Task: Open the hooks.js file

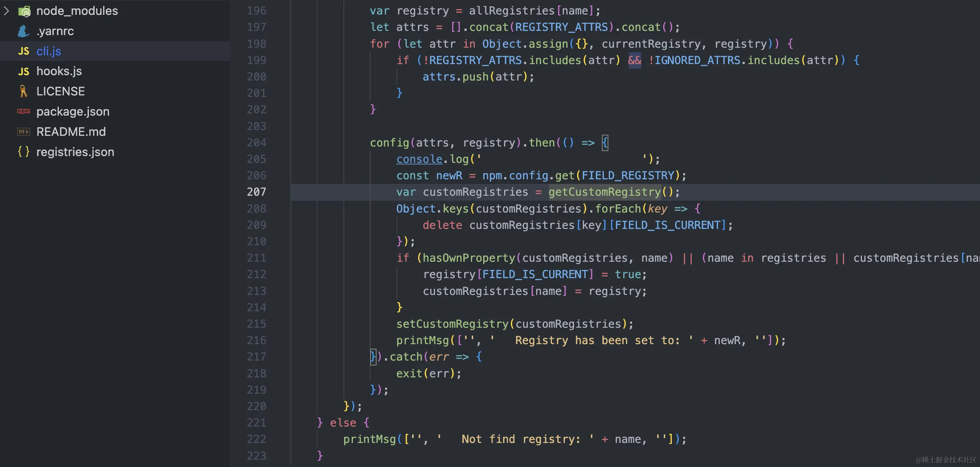Action: point(59,71)
